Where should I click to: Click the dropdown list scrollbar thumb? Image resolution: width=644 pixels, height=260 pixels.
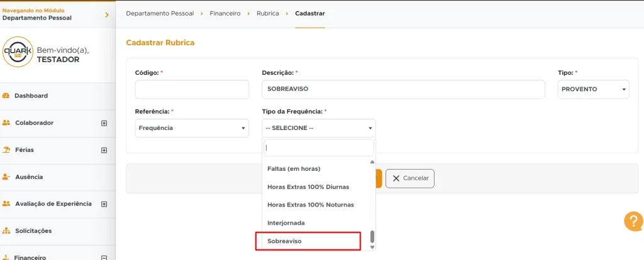pos(372,236)
